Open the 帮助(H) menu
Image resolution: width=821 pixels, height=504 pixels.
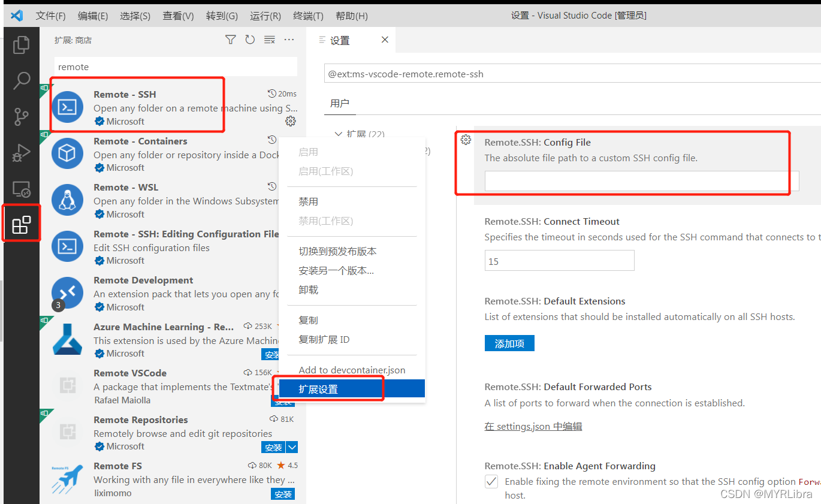click(x=352, y=16)
